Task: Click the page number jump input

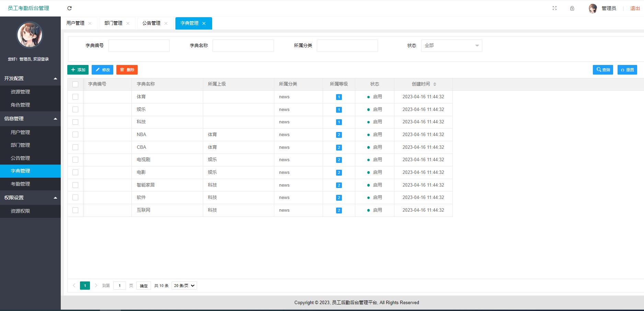Action: 119,286
